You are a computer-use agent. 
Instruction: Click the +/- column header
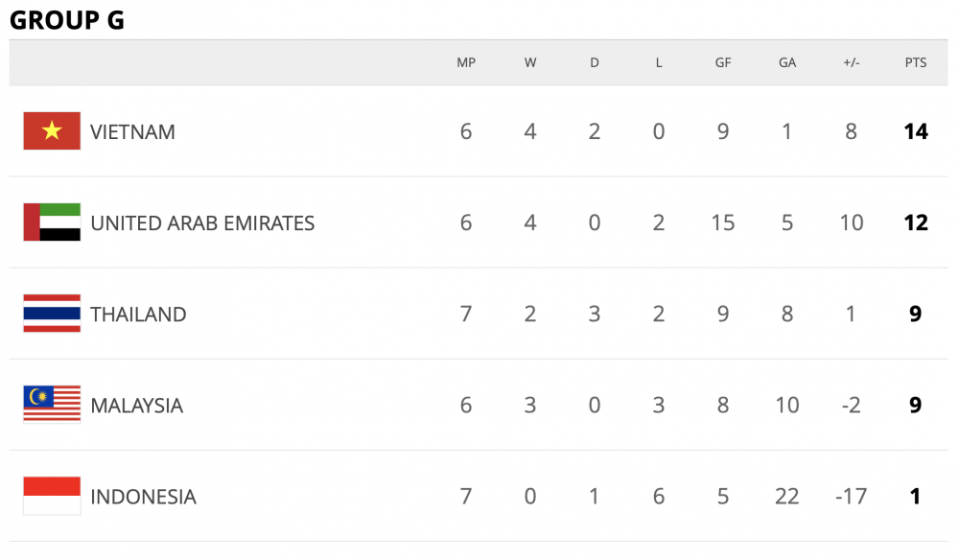852,62
